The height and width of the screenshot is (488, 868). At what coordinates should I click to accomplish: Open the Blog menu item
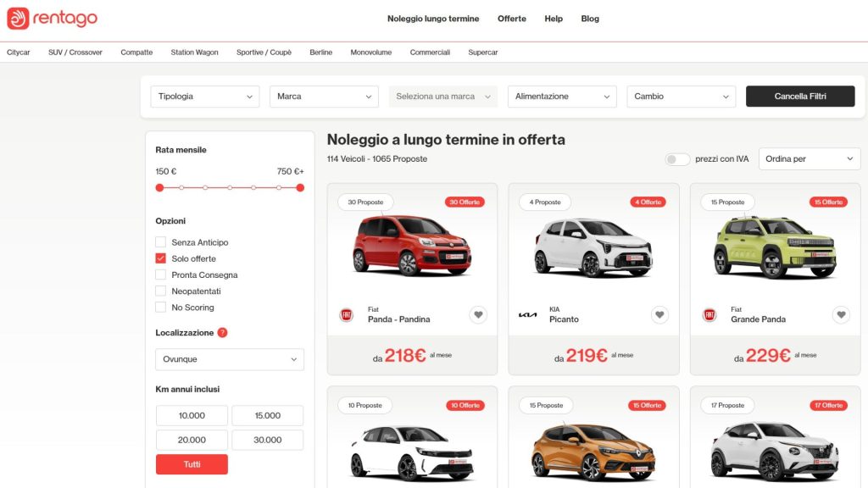(590, 18)
